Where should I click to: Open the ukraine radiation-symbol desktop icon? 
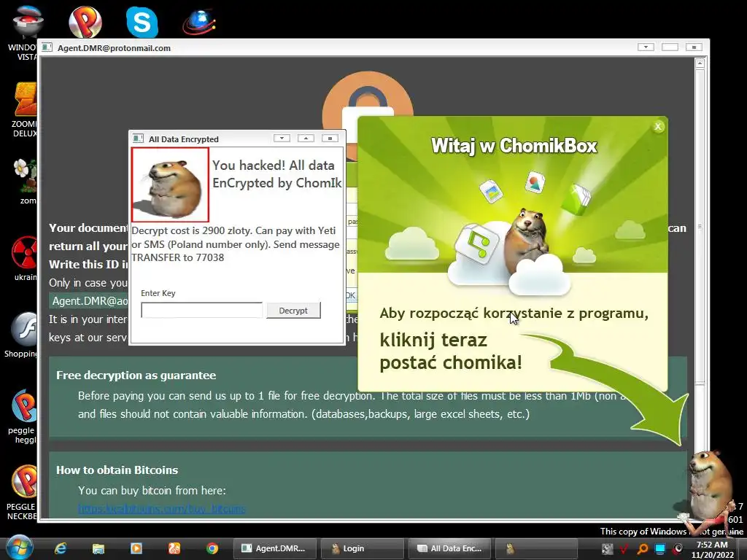pyautogui.click(x=25, y=259)
